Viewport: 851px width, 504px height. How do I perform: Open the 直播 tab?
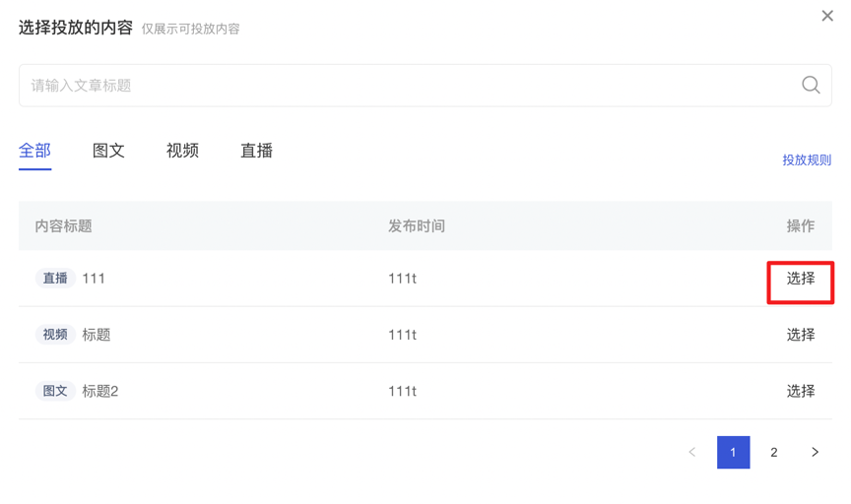pyautogui.click(x=256, y=151)
